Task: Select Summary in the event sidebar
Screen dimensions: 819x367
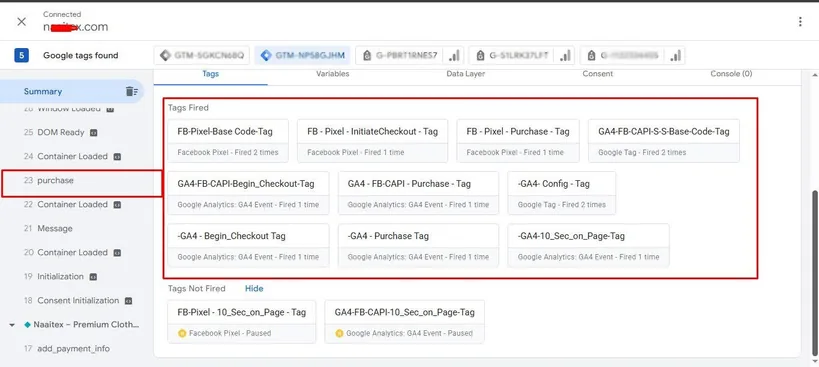Action: click(43, 91)
